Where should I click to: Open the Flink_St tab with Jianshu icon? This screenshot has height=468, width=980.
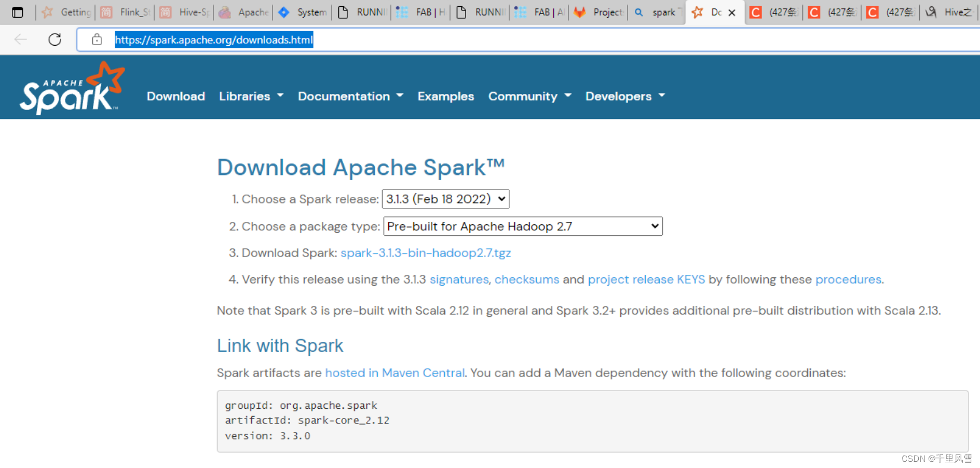coord(106,12)
